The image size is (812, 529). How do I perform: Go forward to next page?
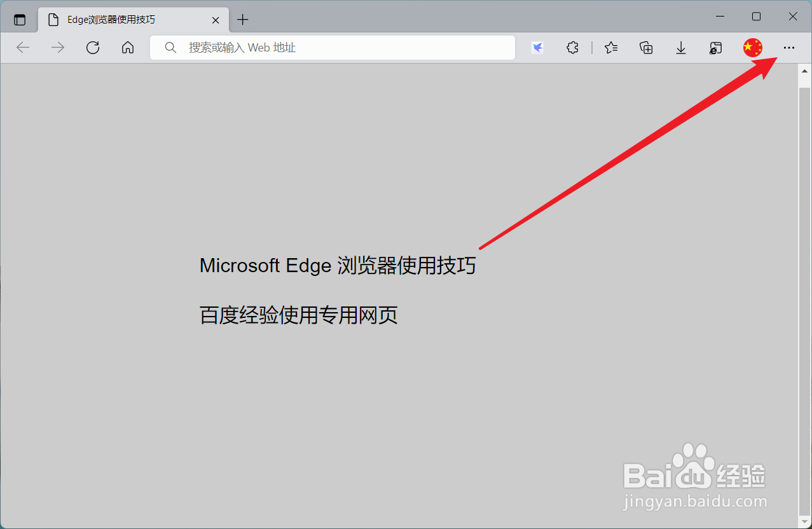[x=58, y=48]
